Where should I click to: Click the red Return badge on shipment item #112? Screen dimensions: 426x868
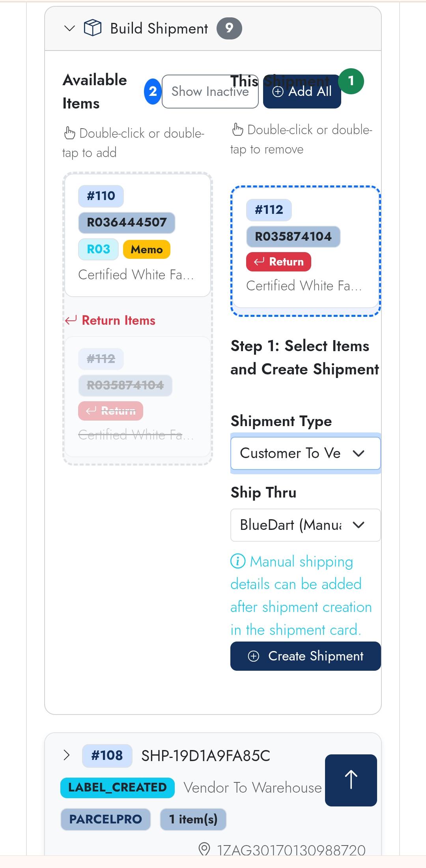point(278,262)
